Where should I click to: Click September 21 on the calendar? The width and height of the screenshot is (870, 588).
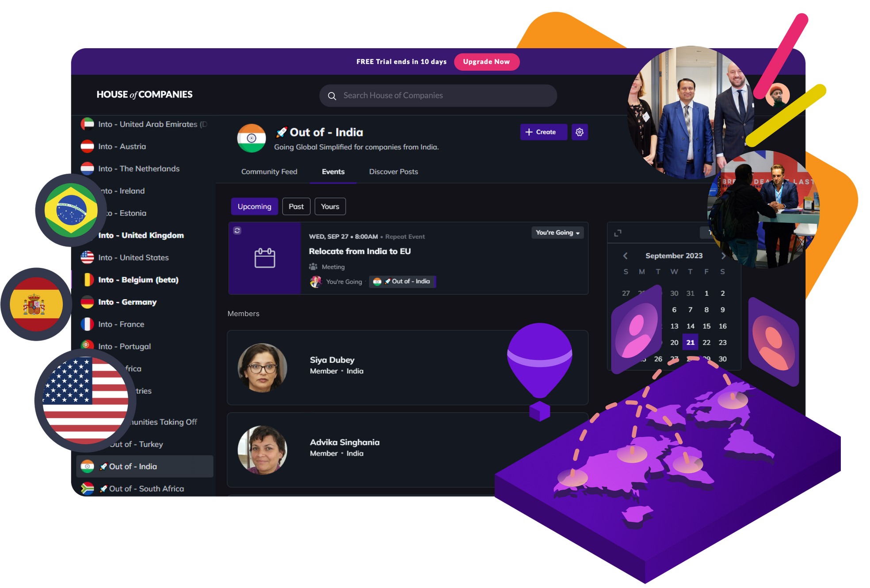tap(690, 342)
